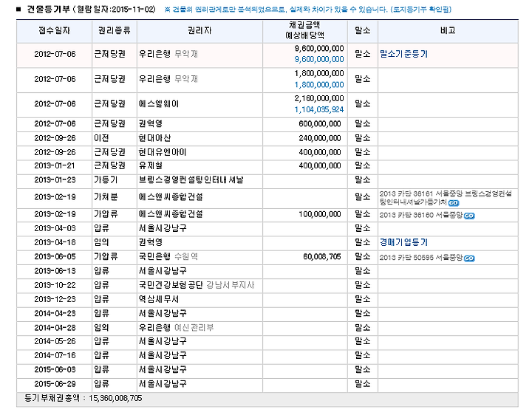Image resolution: width=532 pixels, height=415 pixels.
Task: Click 브링스경영컨설팅인터내셔날 rights holder cell
Action: click(191, 180)
